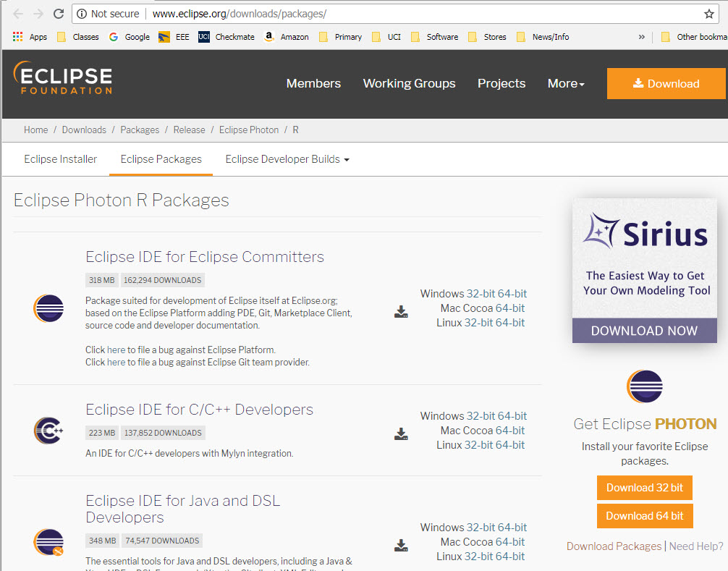Switch to the Eclipse Installer tab
This screenshot has height=571, width=728.
[60, 159]
